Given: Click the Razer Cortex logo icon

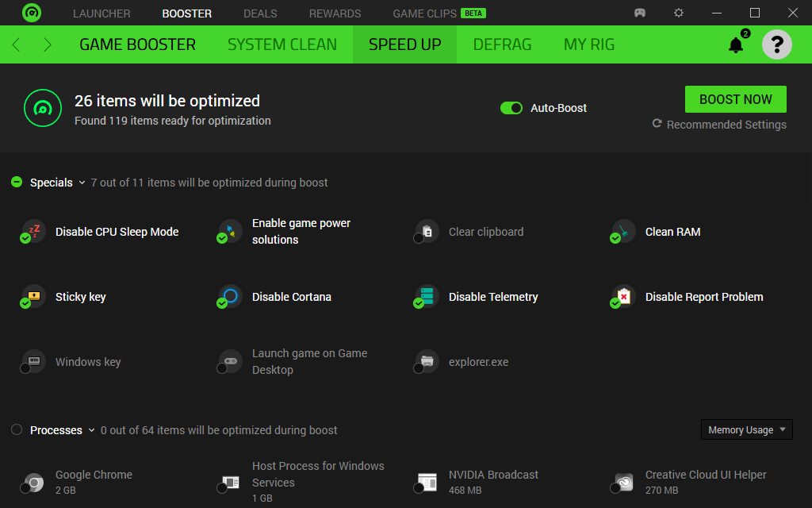Looking at the screenshot, I should pyautogui.click(x=32, y=13).
